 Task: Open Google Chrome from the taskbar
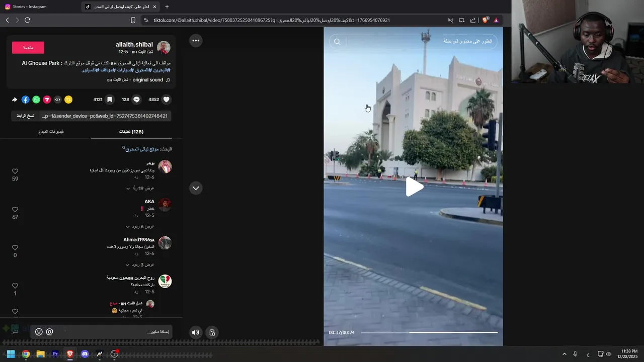click(26, 354)
